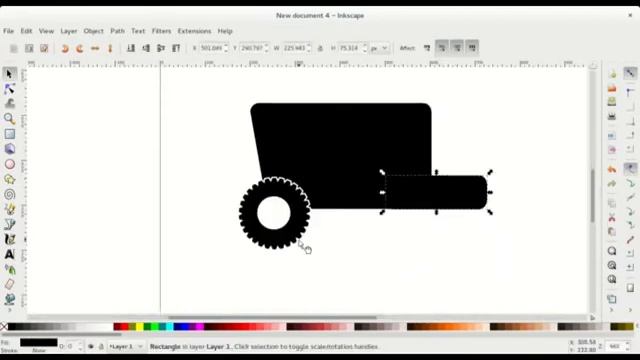
Task: Open the File menu
Action: coord(8,31)
